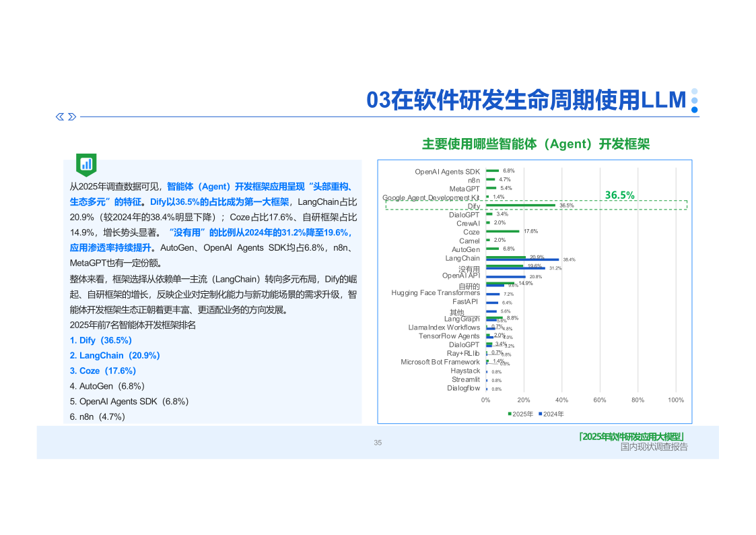The image size is (756, 535).
Task: Click the 20% x-axis tick label
Action: (x=524, y=400)
